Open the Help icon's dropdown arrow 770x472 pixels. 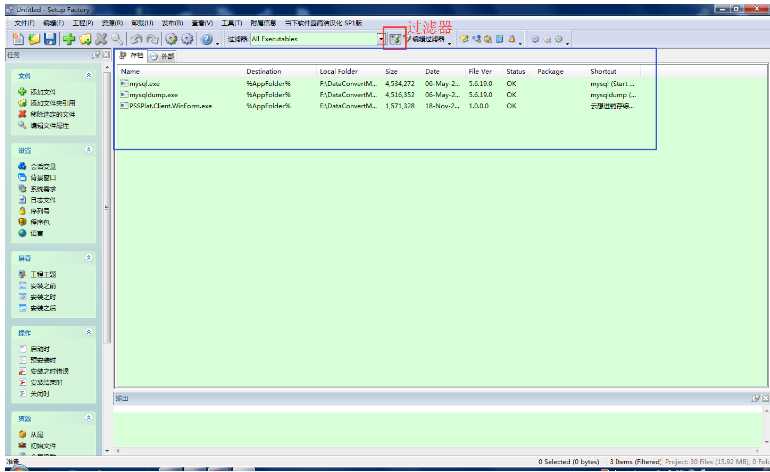tap(218, 42)
